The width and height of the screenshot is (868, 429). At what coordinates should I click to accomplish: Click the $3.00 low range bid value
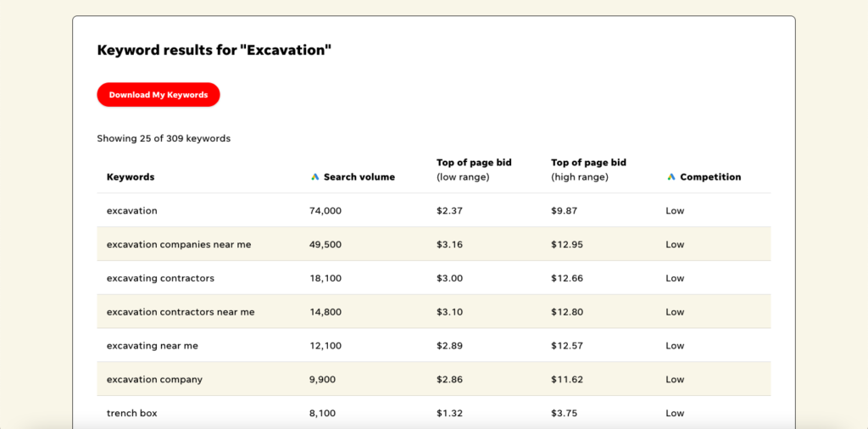[449, 278]
